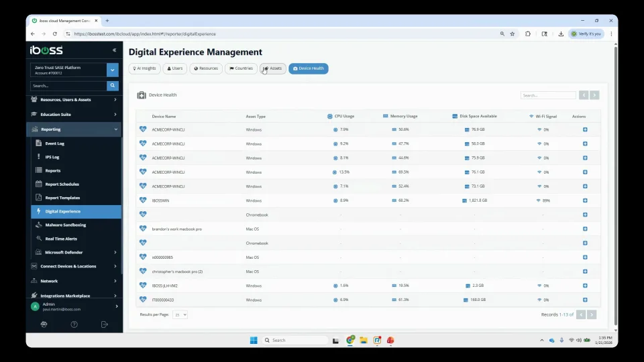Click the next arrow beside Device Health search
This screenshot has width=644, height=362.
(x=594, y=95)
